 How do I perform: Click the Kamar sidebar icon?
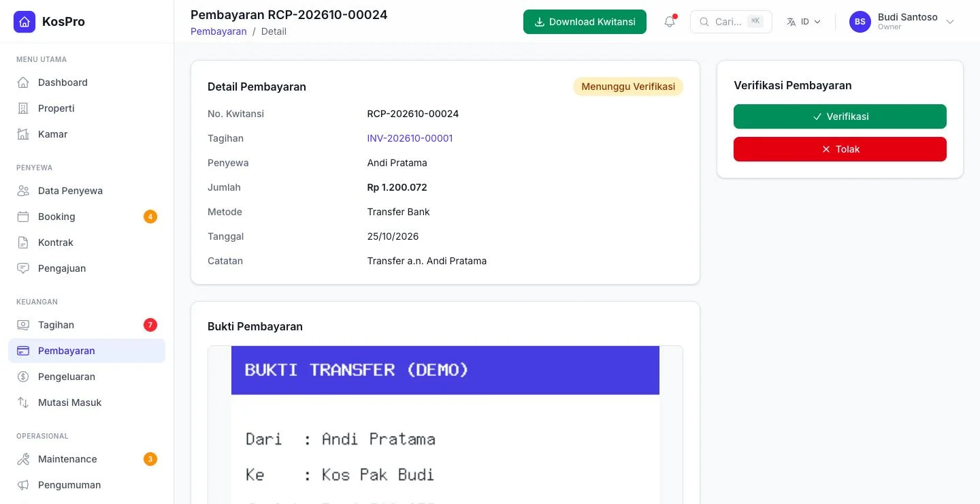coord(23,134)
